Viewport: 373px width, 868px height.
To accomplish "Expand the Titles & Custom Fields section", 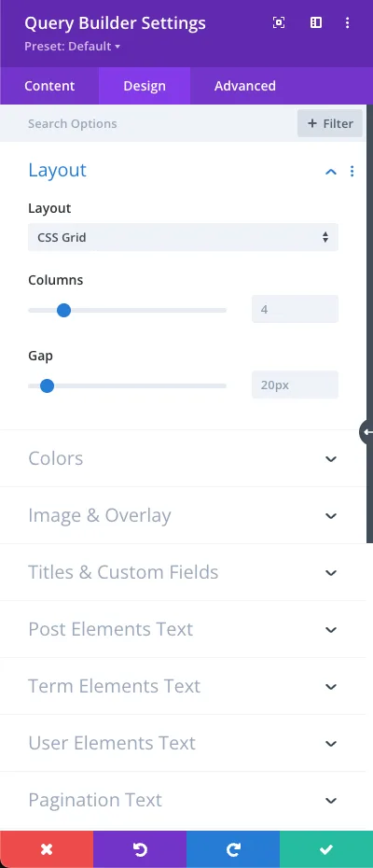I will click(x=183, y=572).
